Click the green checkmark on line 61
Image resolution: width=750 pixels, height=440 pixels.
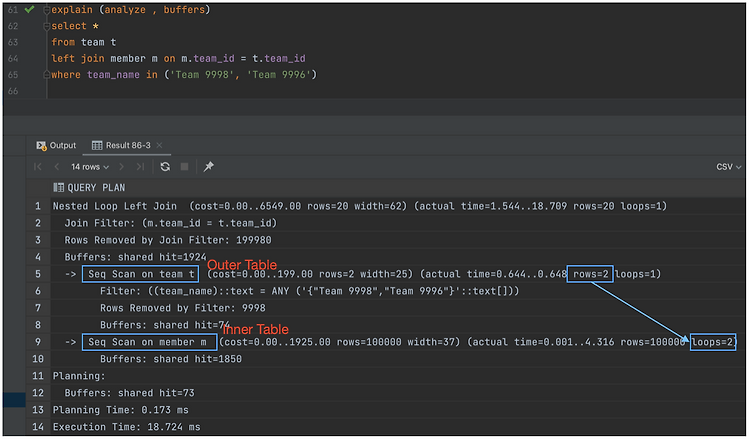[30, 10]
